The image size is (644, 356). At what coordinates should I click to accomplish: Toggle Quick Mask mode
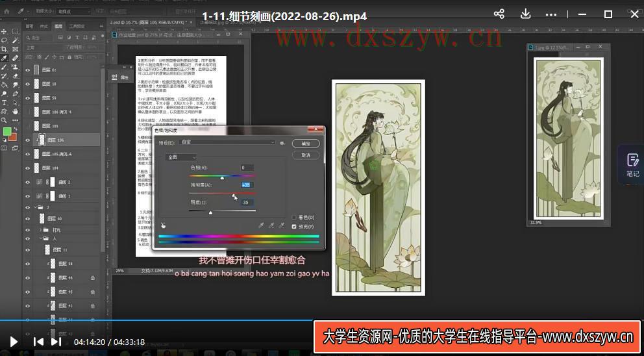(x=5, y=148)
